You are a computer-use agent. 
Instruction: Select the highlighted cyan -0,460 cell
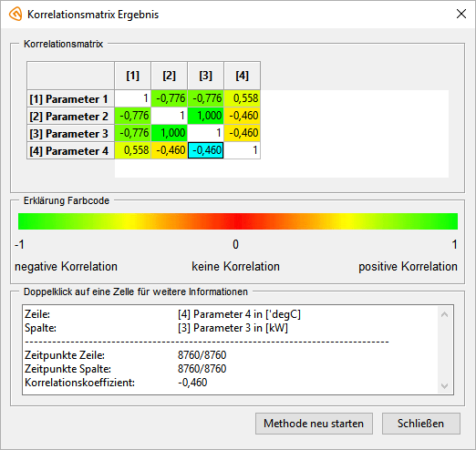pos(206,150)
